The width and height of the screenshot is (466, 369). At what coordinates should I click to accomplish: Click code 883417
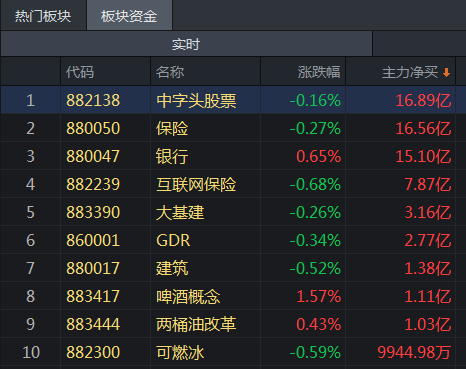point(93,296)
